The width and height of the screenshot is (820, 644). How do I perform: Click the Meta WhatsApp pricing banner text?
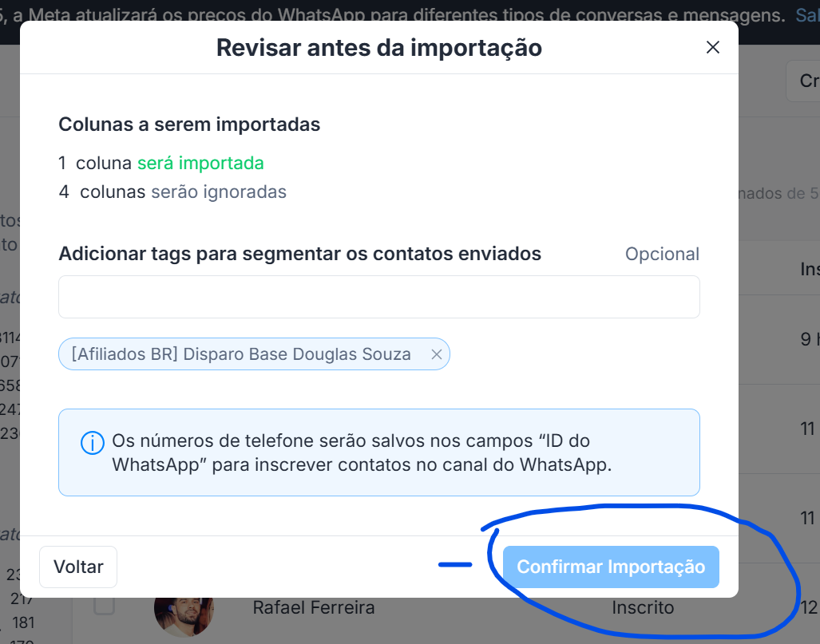392,14
